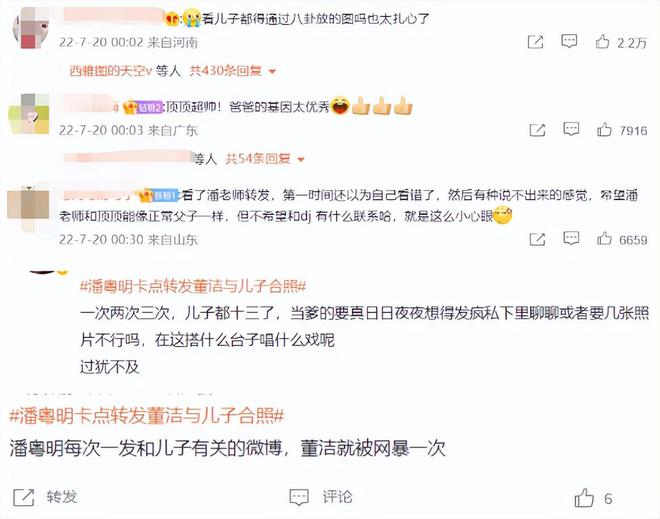Like the 山东 comment with 6659 likes
The width and height of the screenshot is (660, 519).
tap(604, 238)
